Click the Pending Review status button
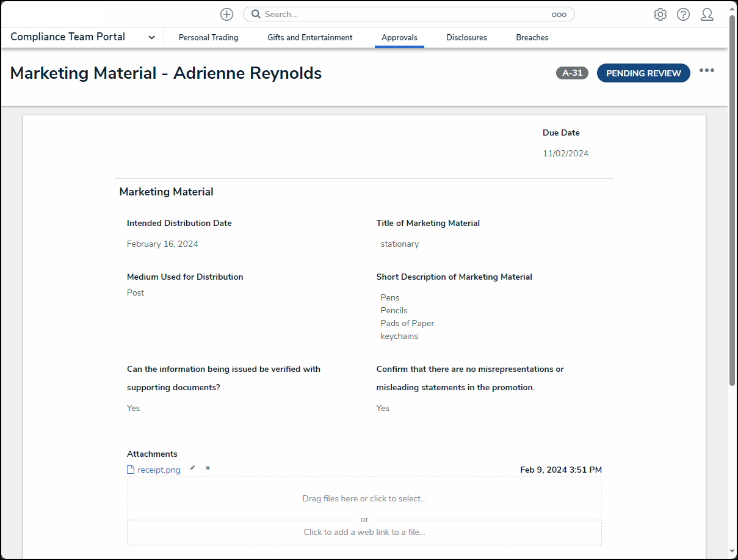This screenshot has width=738, height=560. point(643,73)
